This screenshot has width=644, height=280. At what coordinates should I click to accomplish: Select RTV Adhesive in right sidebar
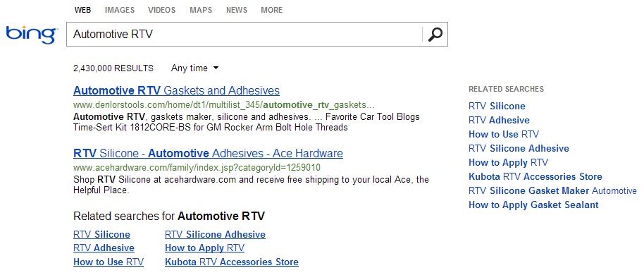click(x=499, y=121)
